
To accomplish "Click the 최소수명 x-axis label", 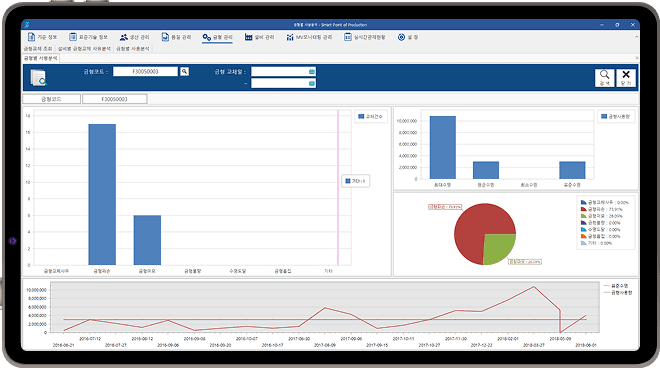I will pyautogui.click(x=529, y=185).
